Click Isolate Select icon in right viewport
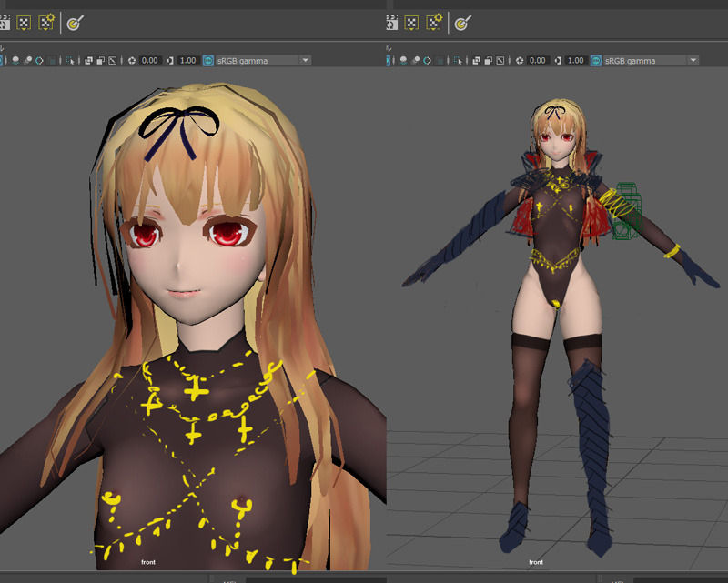The height and width of the screenshot is (583, 728). 458,60
